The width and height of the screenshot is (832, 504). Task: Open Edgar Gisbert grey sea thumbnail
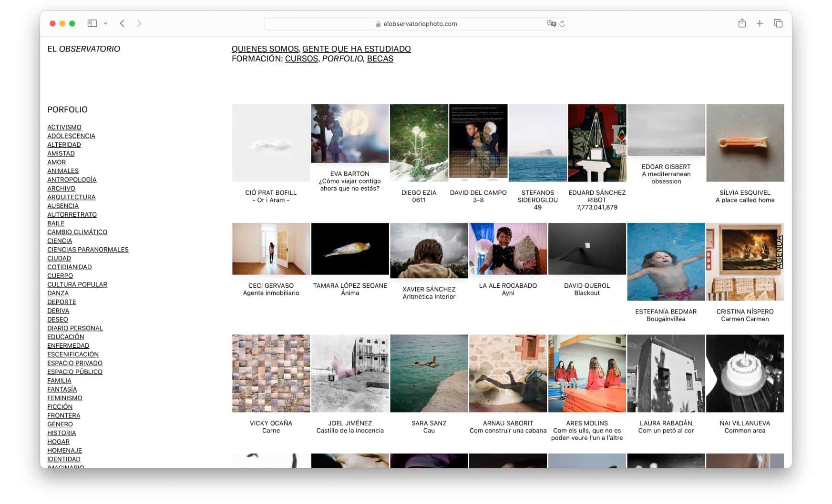(666, 130)
